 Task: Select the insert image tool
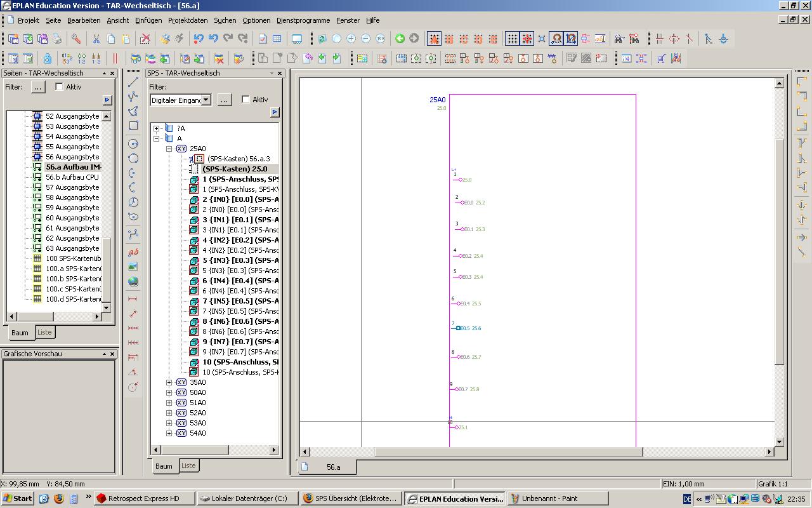pos(133,267)
